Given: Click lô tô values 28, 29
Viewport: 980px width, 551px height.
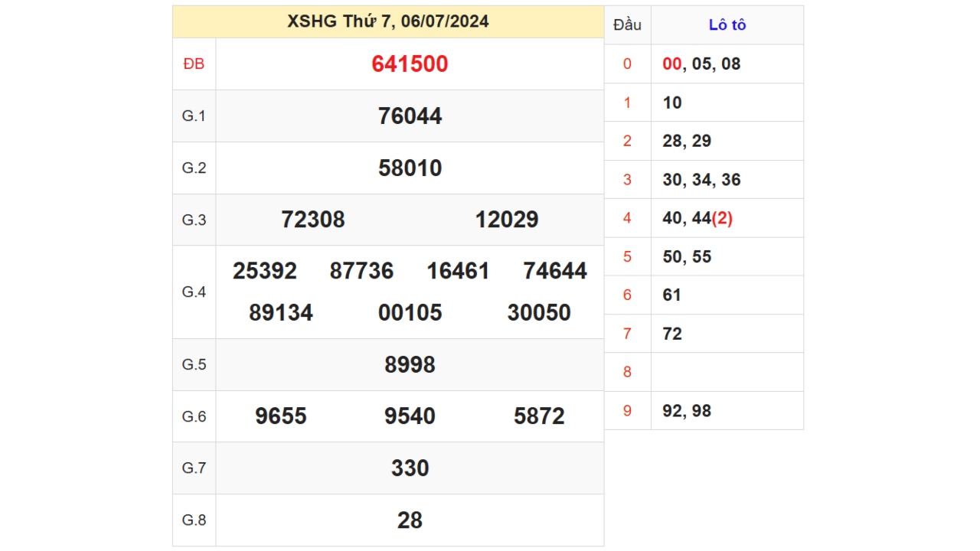Looking at the screenshot, I should coord(687,141).
